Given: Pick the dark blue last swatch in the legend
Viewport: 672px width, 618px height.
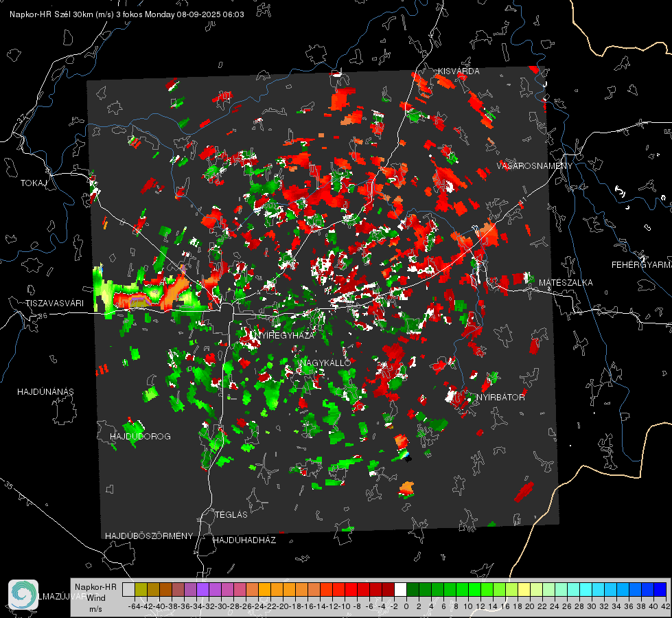Looking at the screenshot, I should pos(660,590).
